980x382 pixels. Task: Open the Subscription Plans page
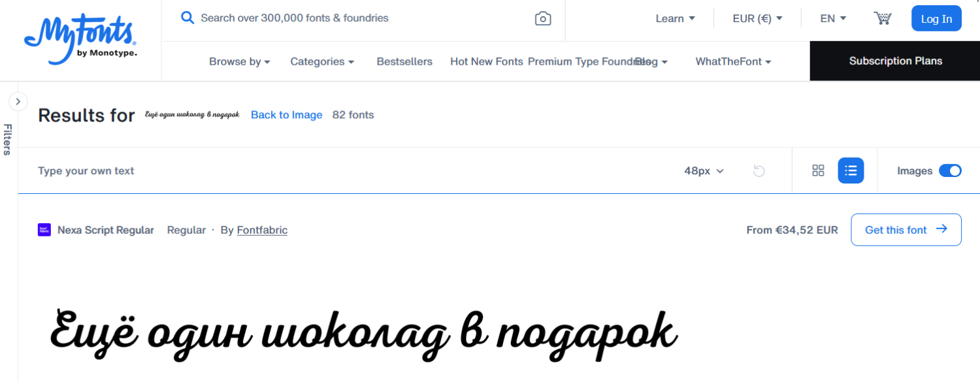click(895, 61)
